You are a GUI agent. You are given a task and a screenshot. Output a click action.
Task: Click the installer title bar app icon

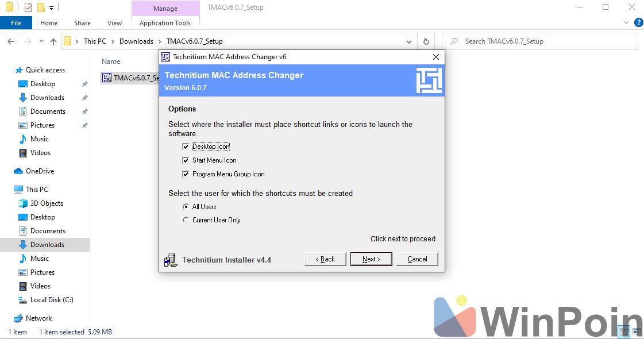[x=165, y=57]
